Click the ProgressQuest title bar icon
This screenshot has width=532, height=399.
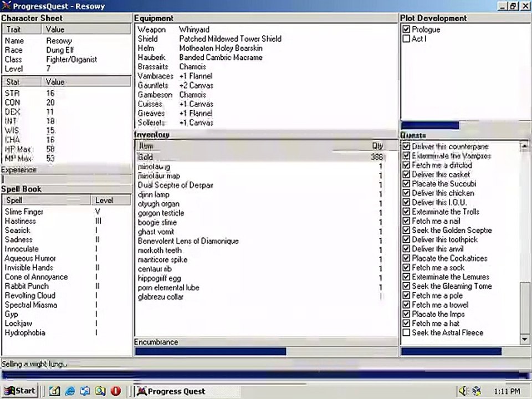click(x=6, y=6)
